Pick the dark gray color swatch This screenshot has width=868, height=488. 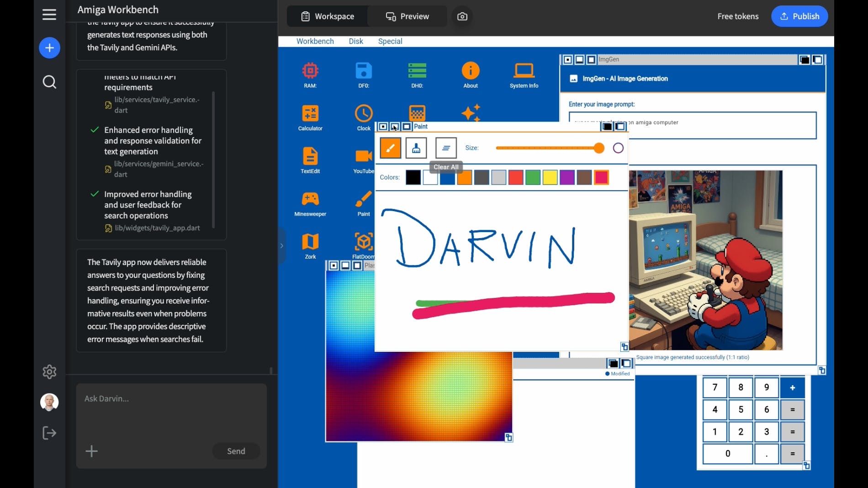(482, 177)
